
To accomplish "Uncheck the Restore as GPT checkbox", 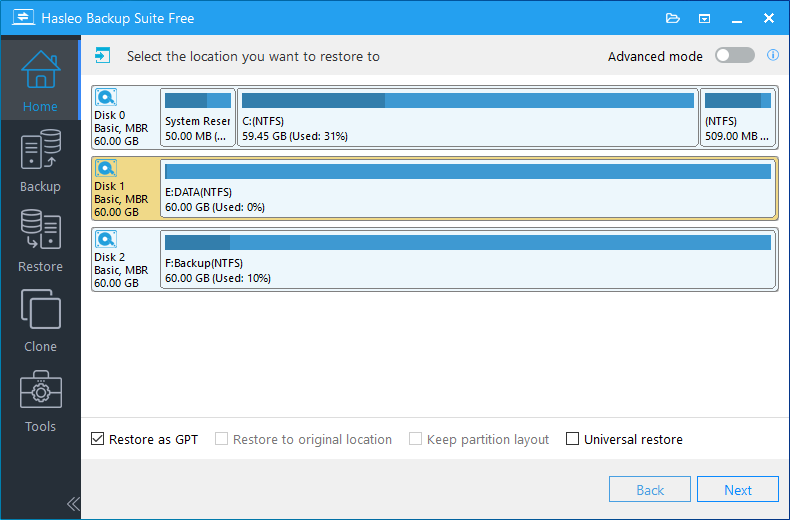I will [x=98, y=439].
